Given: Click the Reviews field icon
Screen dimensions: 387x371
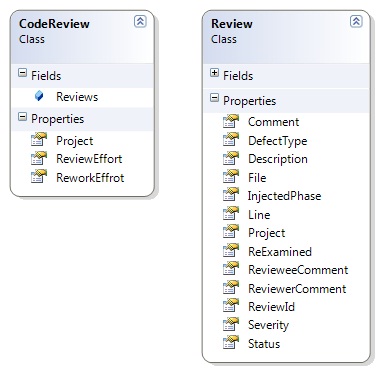Looking at the screenshot, I should (39, 96).
